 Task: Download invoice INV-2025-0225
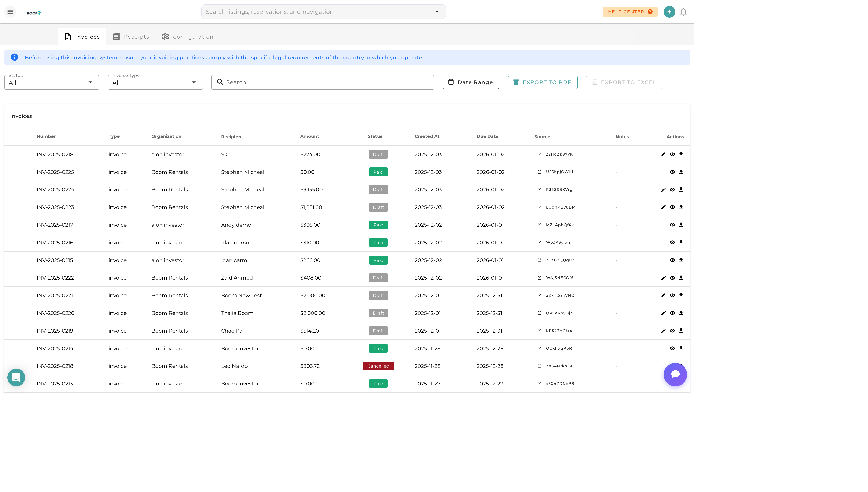point(681,172)
